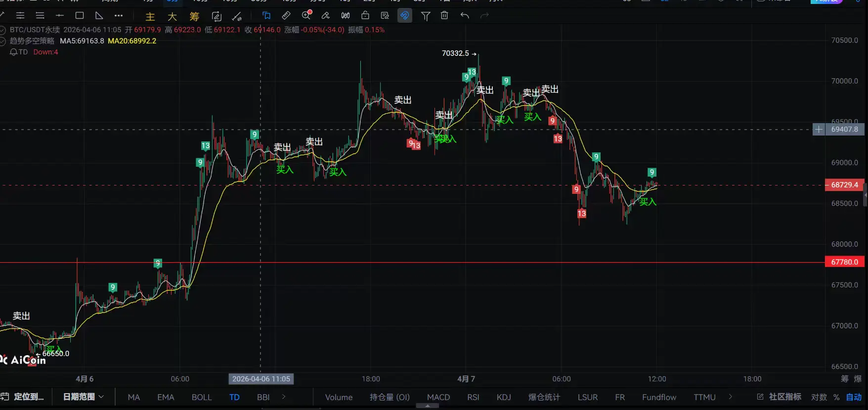Image resolution: width=868 pixels, height=410 pixels.
Task: Toggle the drawing lock icon
Action: tap(365, 15)
